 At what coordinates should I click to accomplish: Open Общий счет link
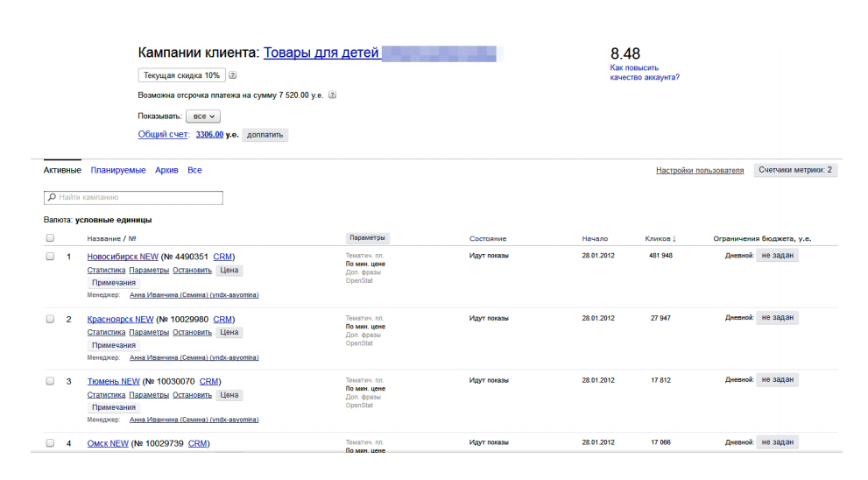click(x=163, y=134)
